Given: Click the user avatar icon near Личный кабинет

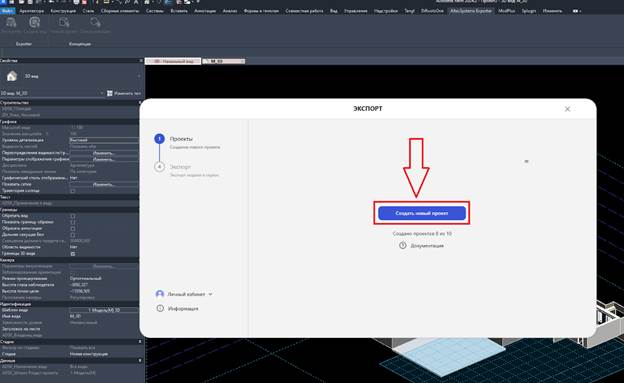Looking at the screenshot, I should point(160,294).
